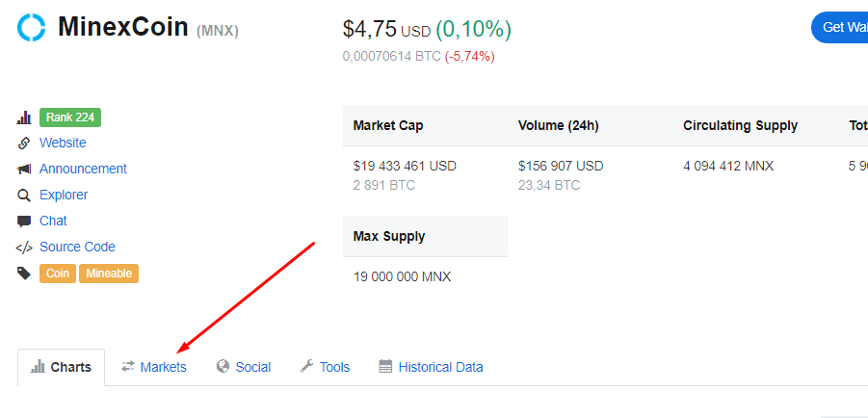The height and width of the screenshot is (418, 868).
Task: Open the Explorer link
Action: tap(64, 195)
